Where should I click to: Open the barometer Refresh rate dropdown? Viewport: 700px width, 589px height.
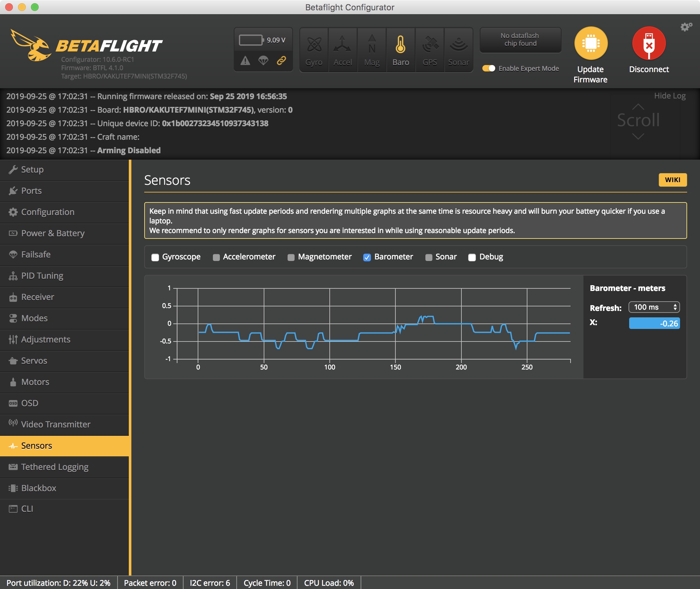[654, 307]
